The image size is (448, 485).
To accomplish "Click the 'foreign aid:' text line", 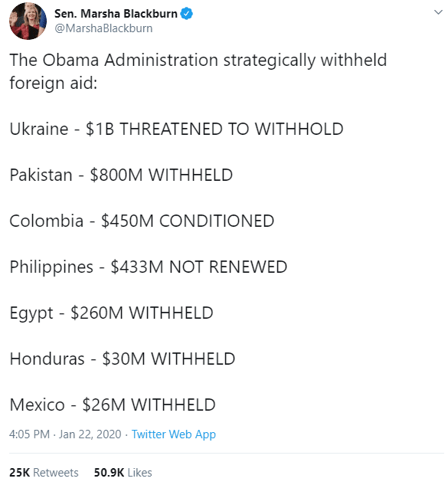I will [x=53, y=83].
